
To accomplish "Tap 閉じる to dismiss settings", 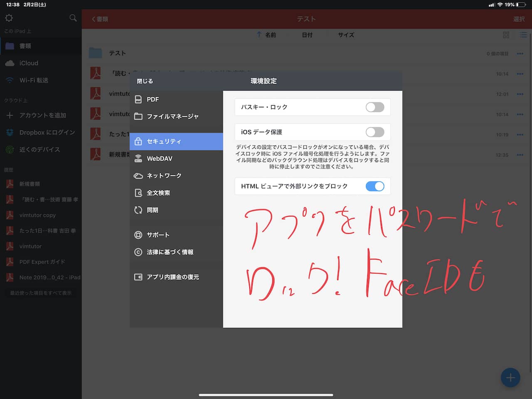I will (144, 81).
